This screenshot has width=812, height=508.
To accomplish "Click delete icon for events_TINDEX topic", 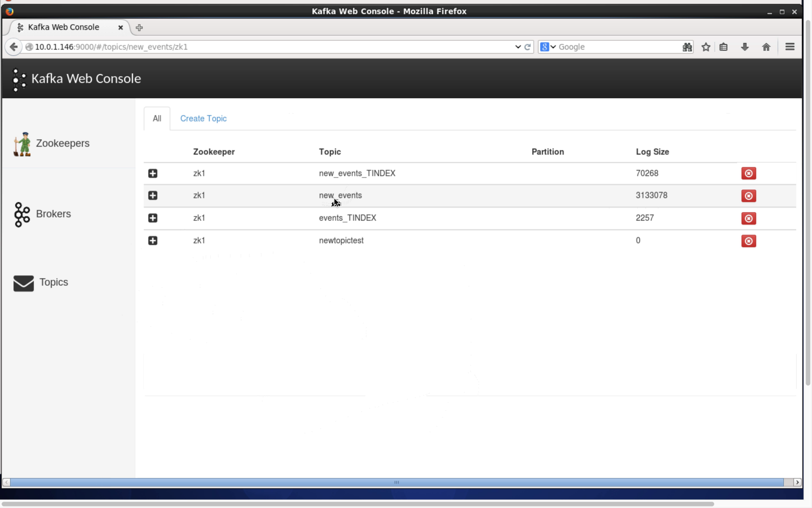I will (748, 218).
